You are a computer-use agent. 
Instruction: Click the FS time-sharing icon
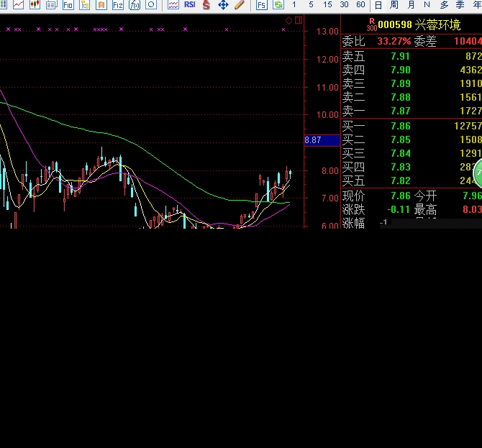pos(262,4)
